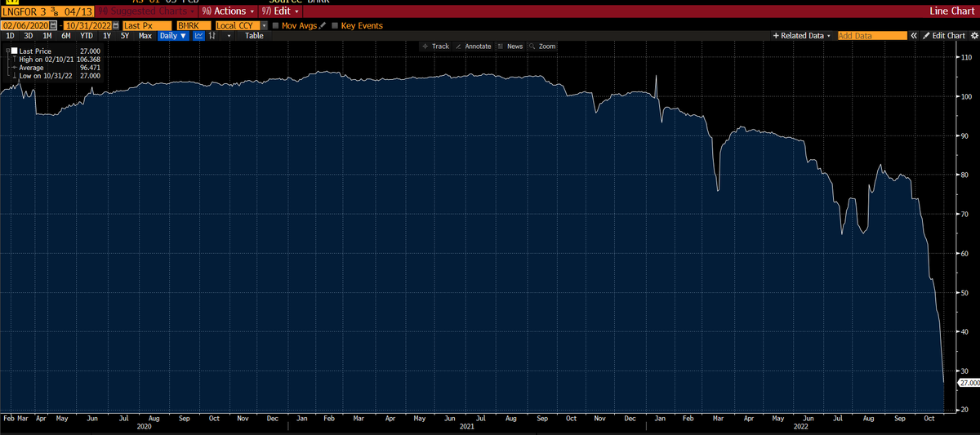Click the LNGFOR security ticker field

pos(47,11)
